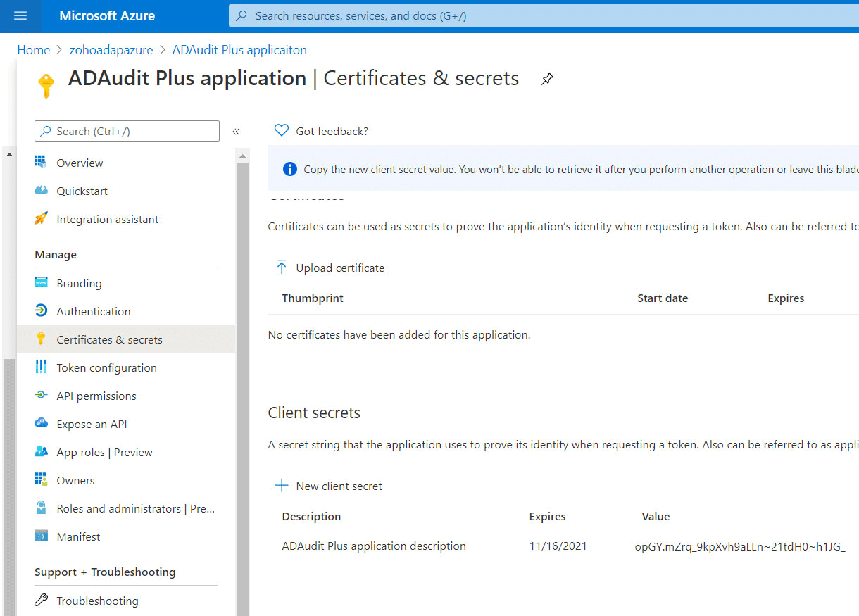Navigate to zohoadapazure breadcrumb

pyautogui.click(x=111, y=50)
